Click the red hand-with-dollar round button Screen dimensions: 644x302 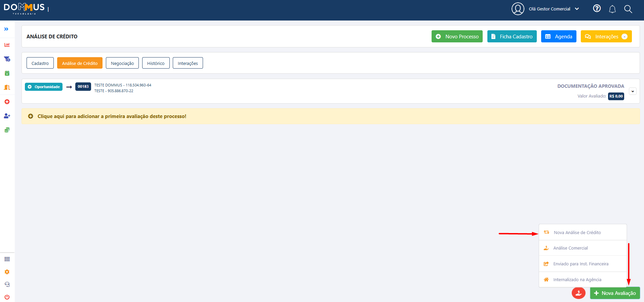[x=578, y=293]
